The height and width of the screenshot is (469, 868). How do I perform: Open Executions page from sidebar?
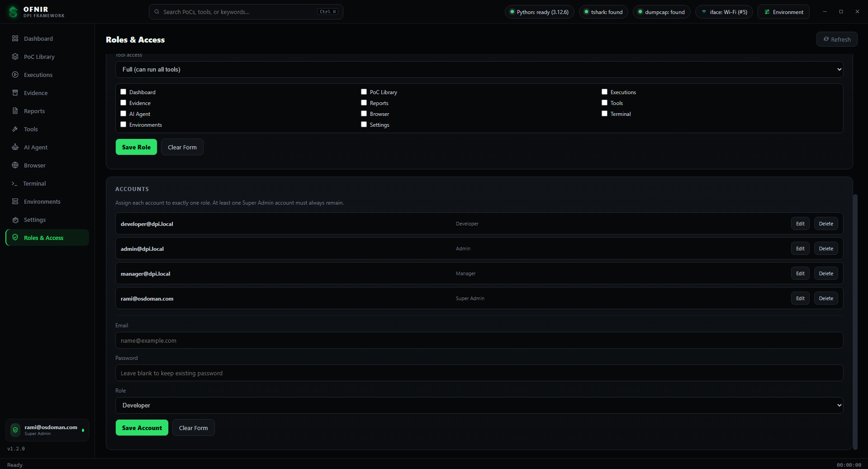point(47,75)
